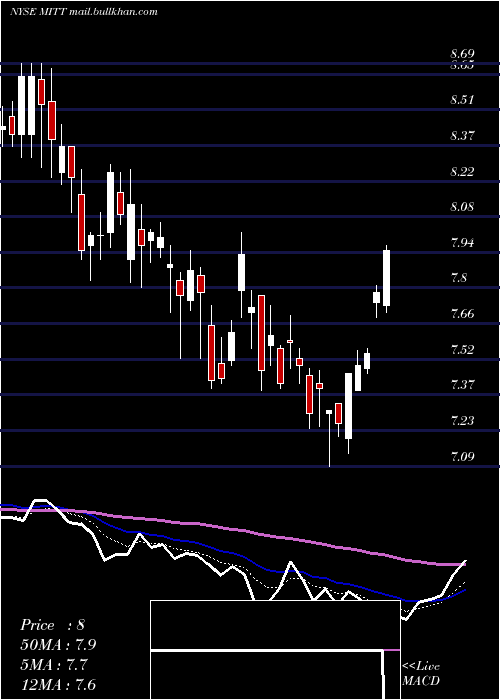Select the 8.08 price axis label
This screenshot has width=500, height=700.
pos(462,207)
